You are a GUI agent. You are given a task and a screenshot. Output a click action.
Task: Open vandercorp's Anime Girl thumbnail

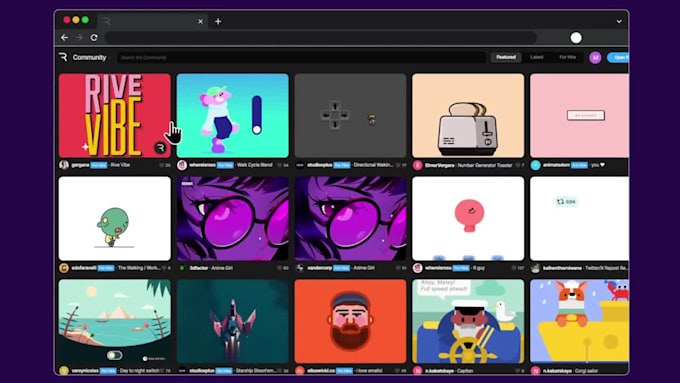pyautogui.click(x=350, y=219)
